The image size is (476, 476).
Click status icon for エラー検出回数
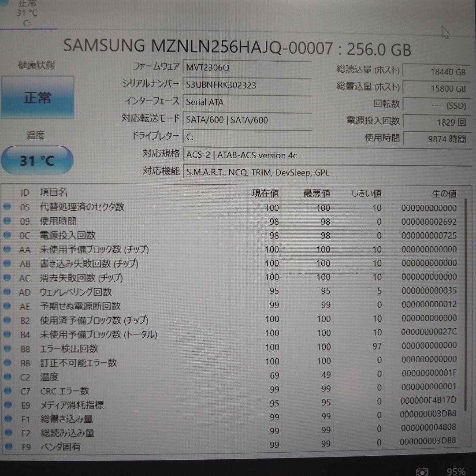coord(7,349)
